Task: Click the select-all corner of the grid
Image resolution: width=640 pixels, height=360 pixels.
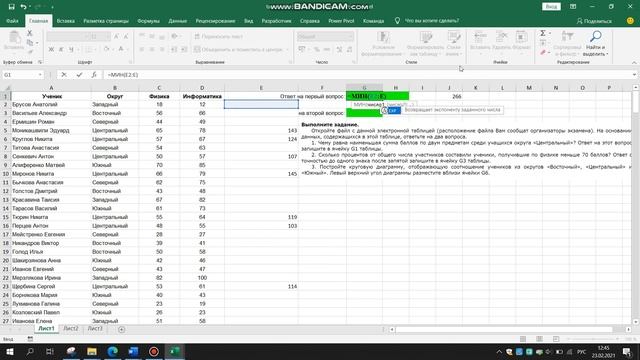Action: (5, 88)
